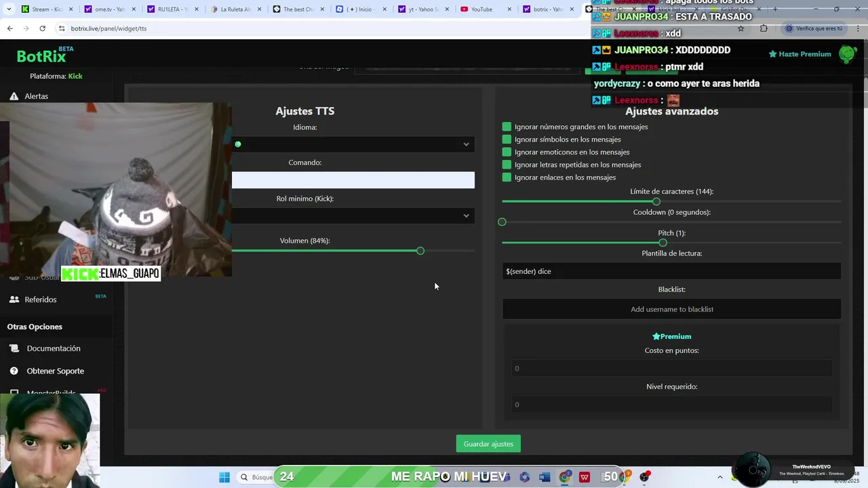Image resolution: width=868 pixels, height=488 pixels.
Task: Open the Windows Start menu
Action: coord(224,477)
